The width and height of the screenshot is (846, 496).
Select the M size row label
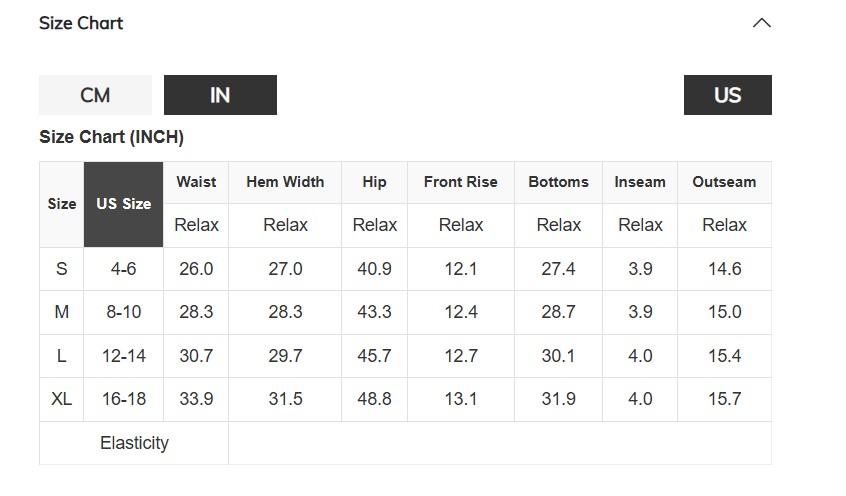pos(62,312)
